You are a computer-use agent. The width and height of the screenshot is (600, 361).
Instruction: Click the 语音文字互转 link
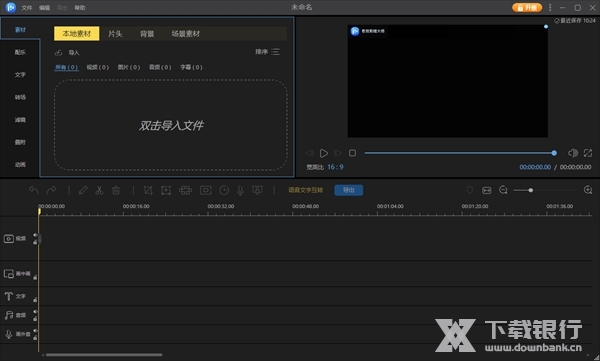[x=305, y=190]
